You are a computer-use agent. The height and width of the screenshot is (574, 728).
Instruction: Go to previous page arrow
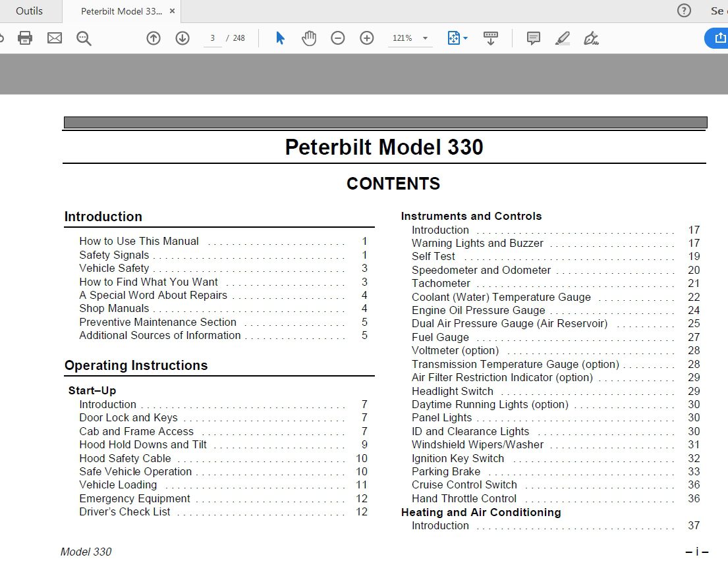(154, 38)
